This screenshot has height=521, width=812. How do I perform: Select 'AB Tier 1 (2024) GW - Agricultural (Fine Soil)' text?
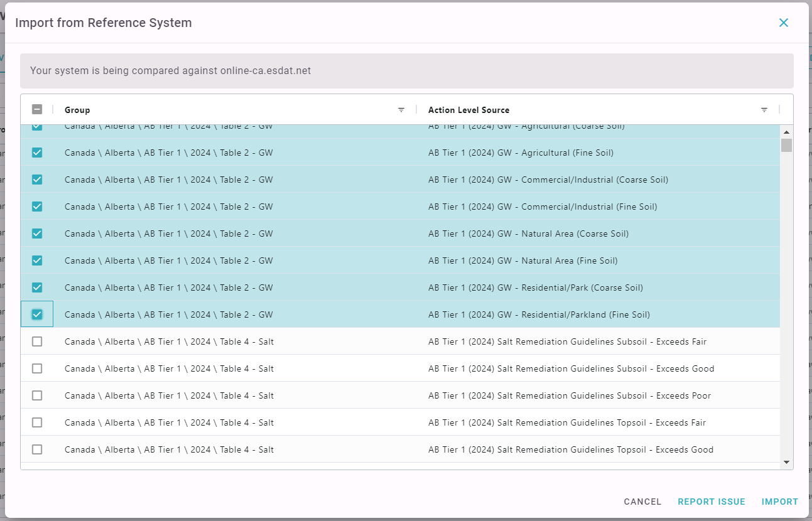pyautogui.click(x=521, y=153)
